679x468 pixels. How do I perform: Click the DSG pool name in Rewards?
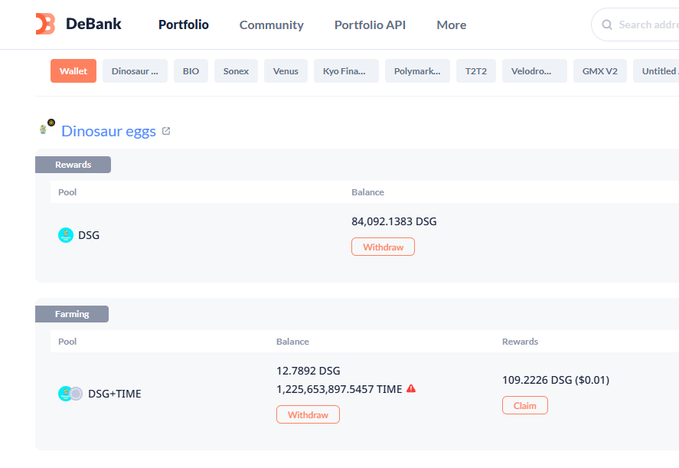(x=89, y=235)
